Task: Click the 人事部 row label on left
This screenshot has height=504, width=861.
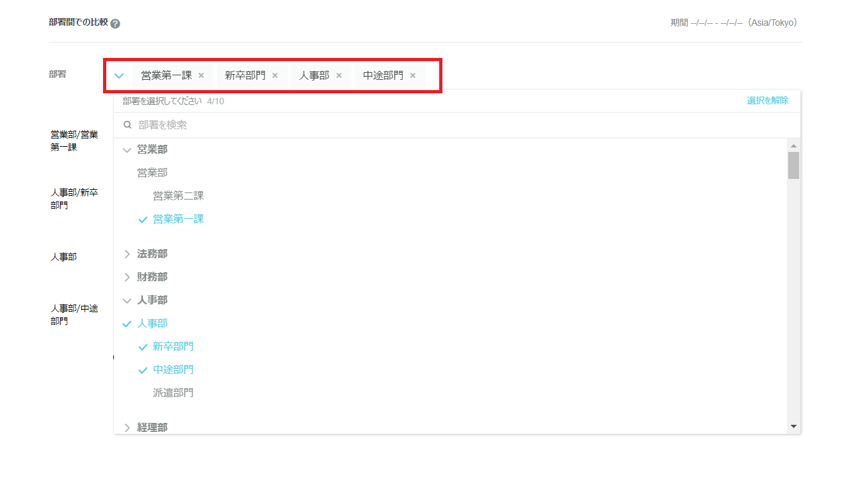Action: tap(64, 257)
